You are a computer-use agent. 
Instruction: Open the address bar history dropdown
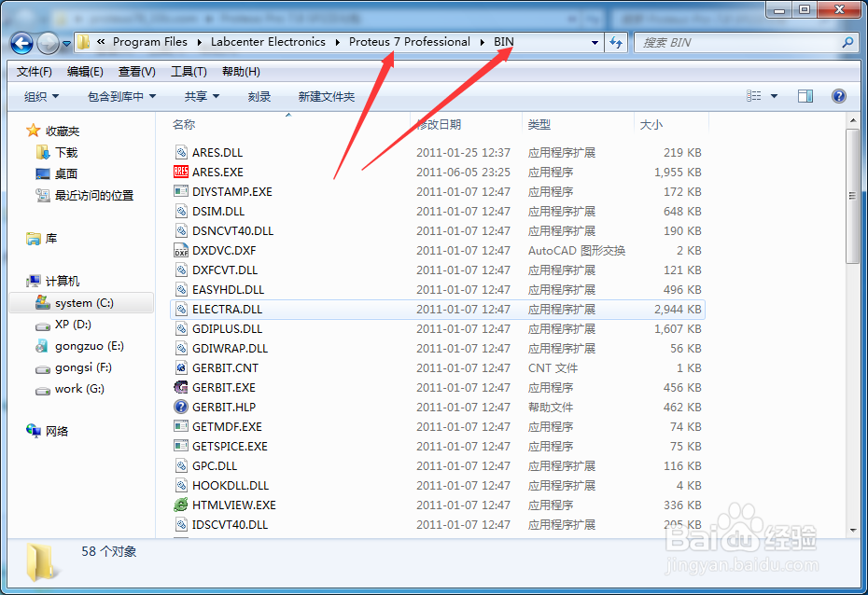click(595, 43)
